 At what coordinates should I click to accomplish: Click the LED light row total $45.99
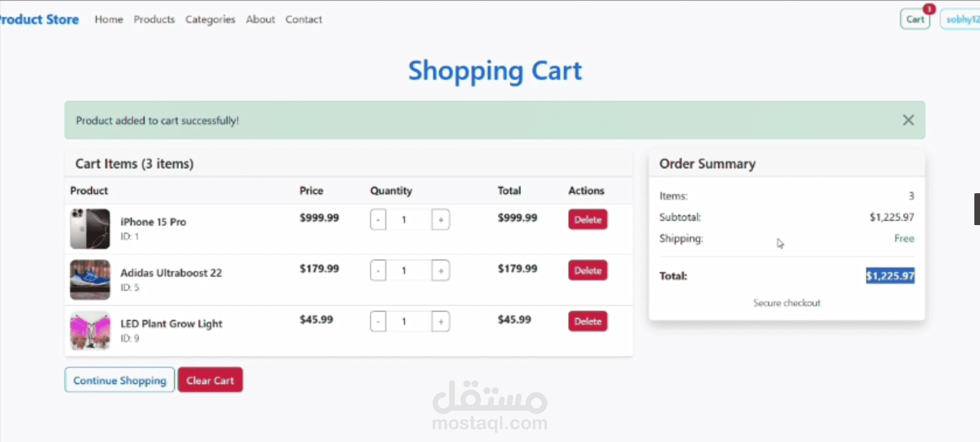(514, 319)
